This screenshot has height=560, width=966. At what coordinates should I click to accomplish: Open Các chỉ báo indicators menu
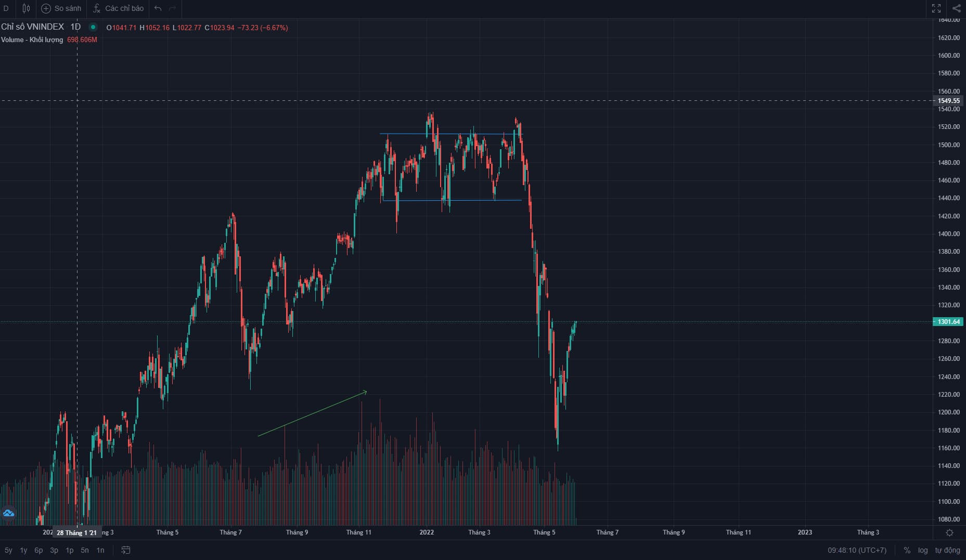click(118, 8)
